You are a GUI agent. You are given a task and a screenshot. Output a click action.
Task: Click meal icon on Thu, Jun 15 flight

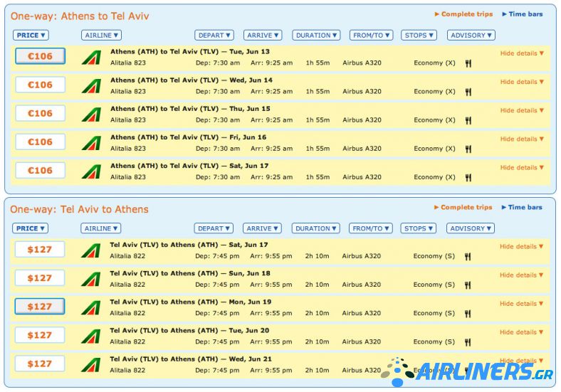(468, 120)
